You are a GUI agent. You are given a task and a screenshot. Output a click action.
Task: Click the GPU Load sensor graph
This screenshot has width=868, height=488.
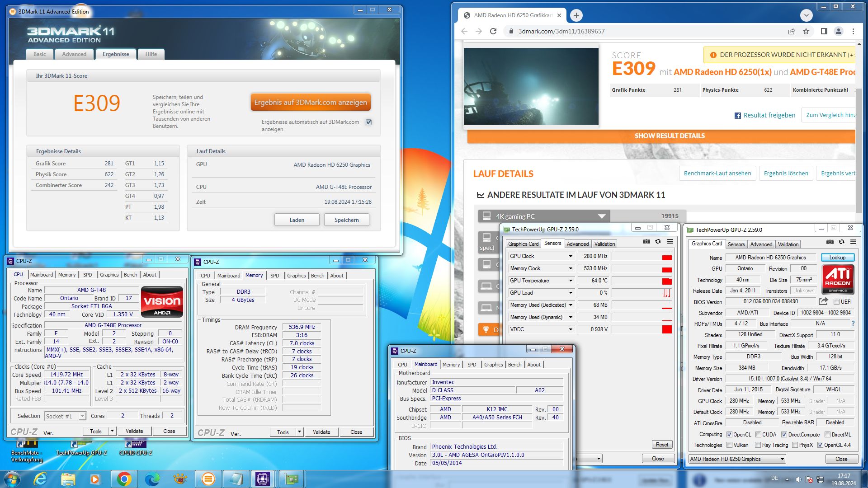point(642,293)
